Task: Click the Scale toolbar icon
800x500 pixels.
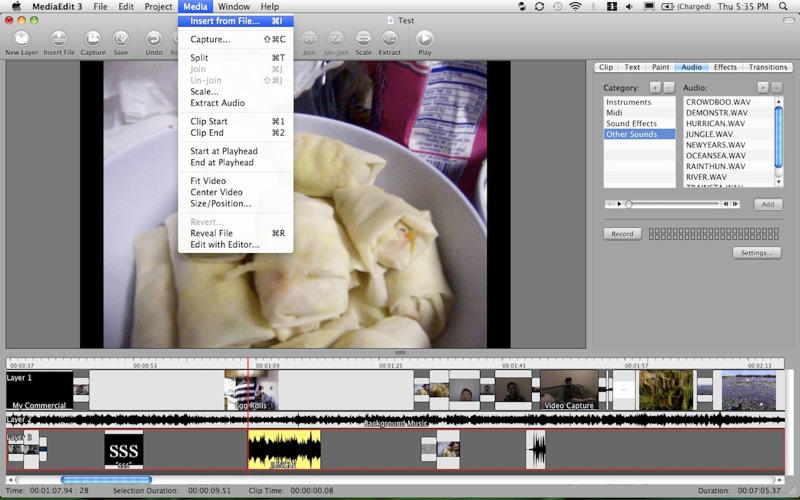Action: 363,39
